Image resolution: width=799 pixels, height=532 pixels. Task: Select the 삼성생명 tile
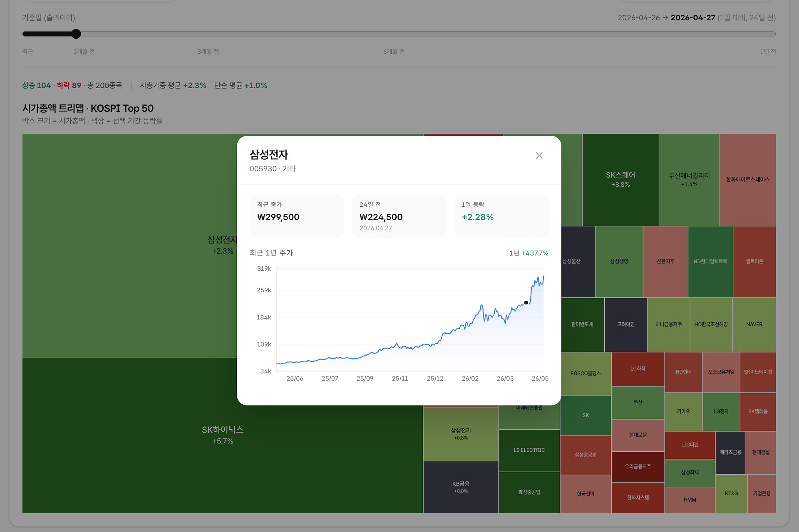click(x=619, y=262)
